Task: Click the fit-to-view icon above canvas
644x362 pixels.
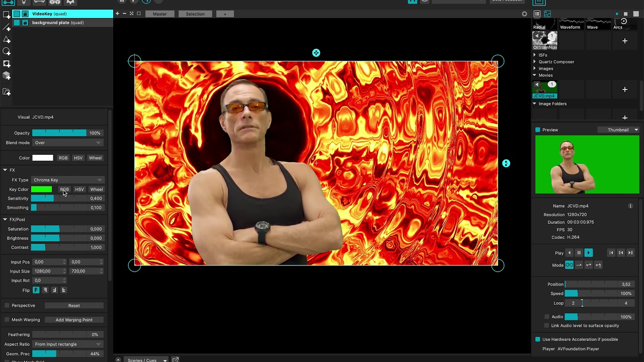Action: (132, 14)
